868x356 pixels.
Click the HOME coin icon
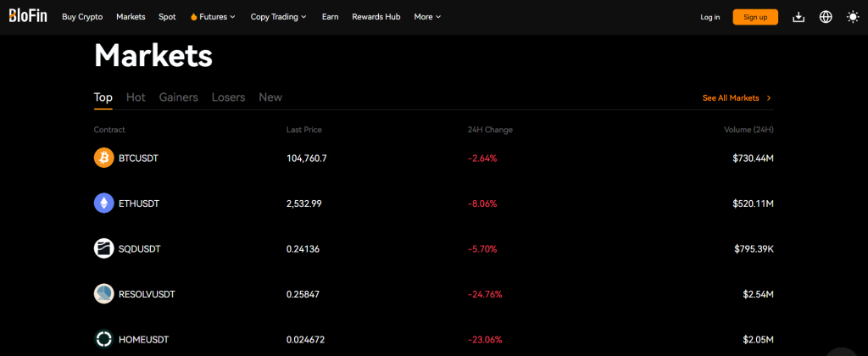click(103, 339)
